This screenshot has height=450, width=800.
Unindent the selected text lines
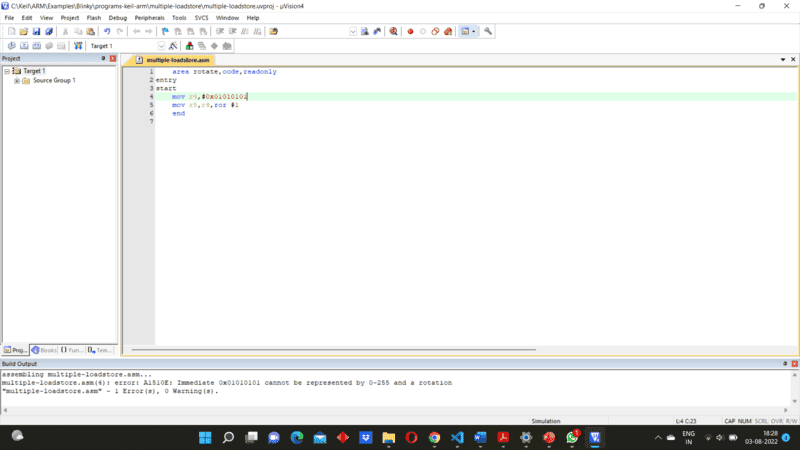(233, 32)
